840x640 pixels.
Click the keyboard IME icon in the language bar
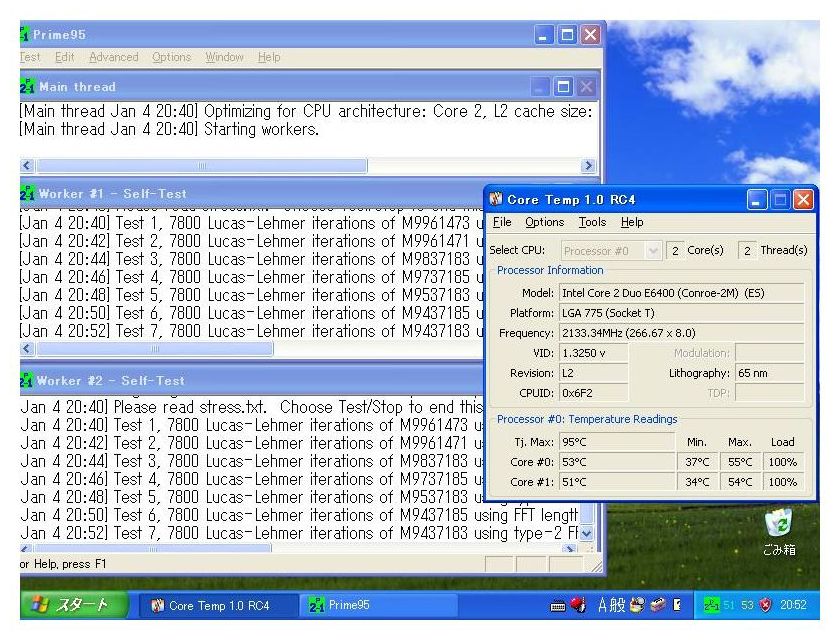(558, 606)
